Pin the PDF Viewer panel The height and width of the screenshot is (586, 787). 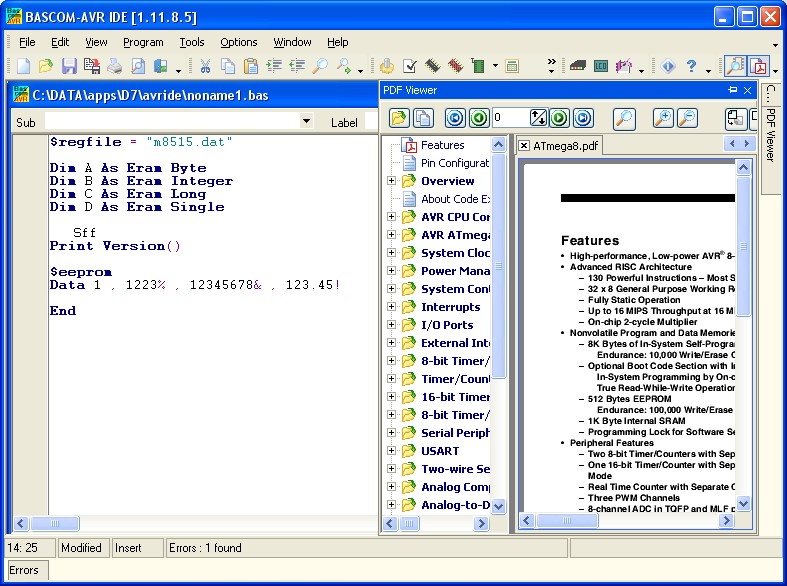(x=733, y=90)
